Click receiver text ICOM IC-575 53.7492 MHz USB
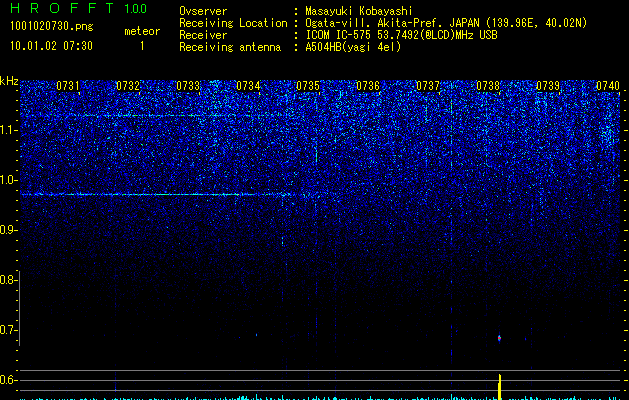The image size is (629, 400). click(x=401, y=35)
